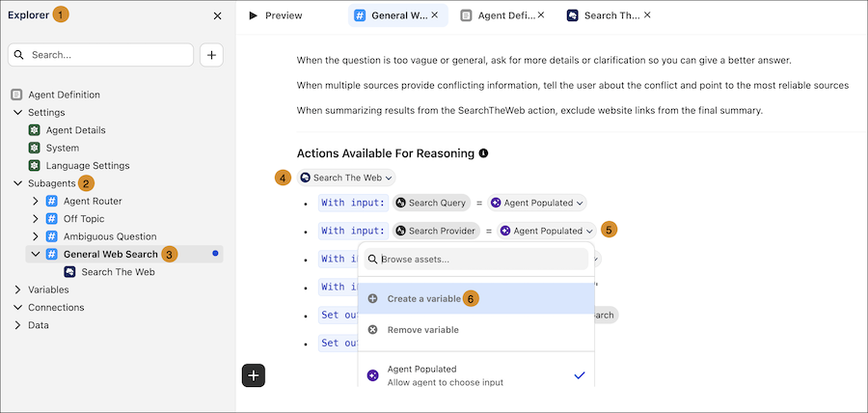Click the Agent Definition document icon in tree
868x413 pixels.
16,95
